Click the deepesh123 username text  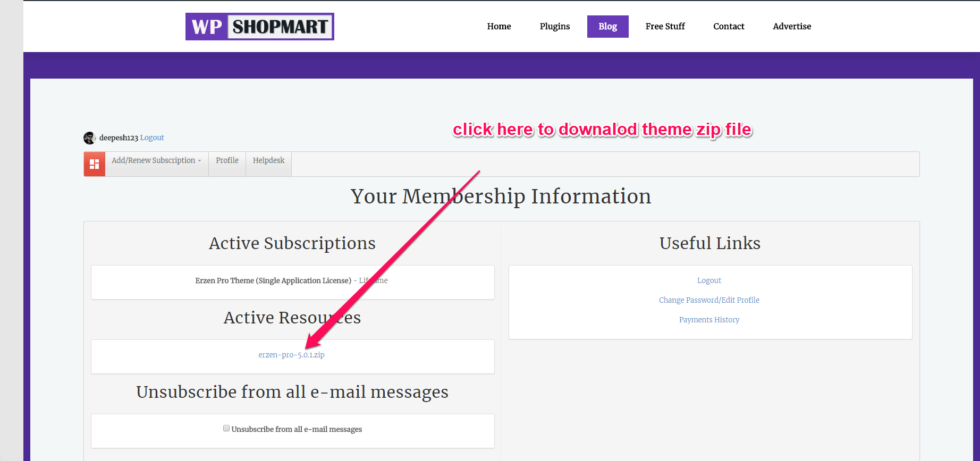tap(119, 138)
